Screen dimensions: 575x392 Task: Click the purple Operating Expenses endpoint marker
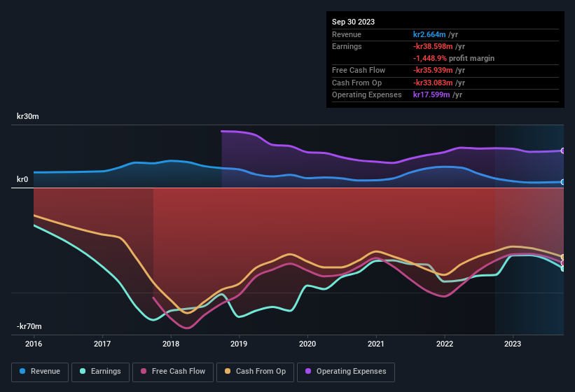click(563, 150)
